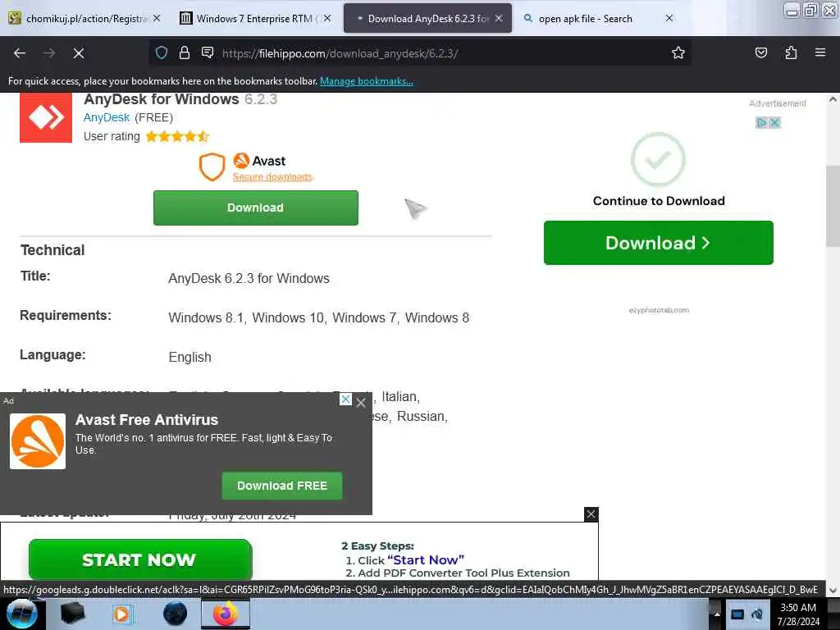The image size is (840, 630).
Task: Open the Avast Secure downloads link
Action: (x=272, y=177)
